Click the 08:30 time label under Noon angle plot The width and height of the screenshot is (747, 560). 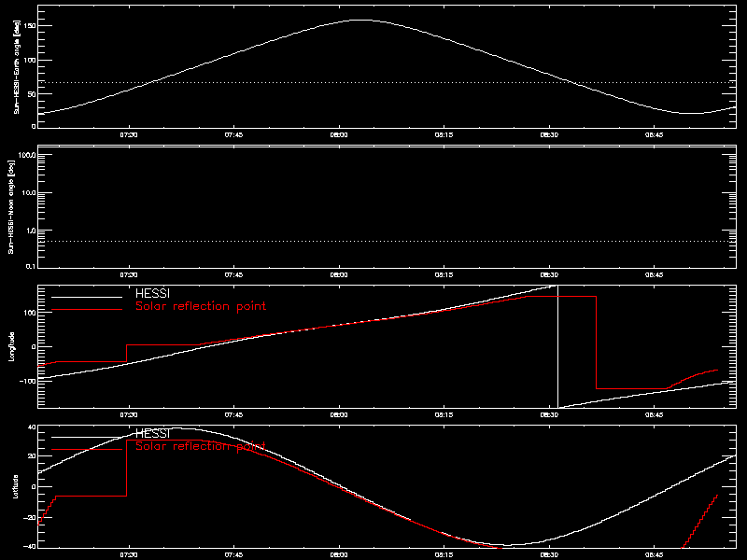pyautogui.click(x=549, y=275)
